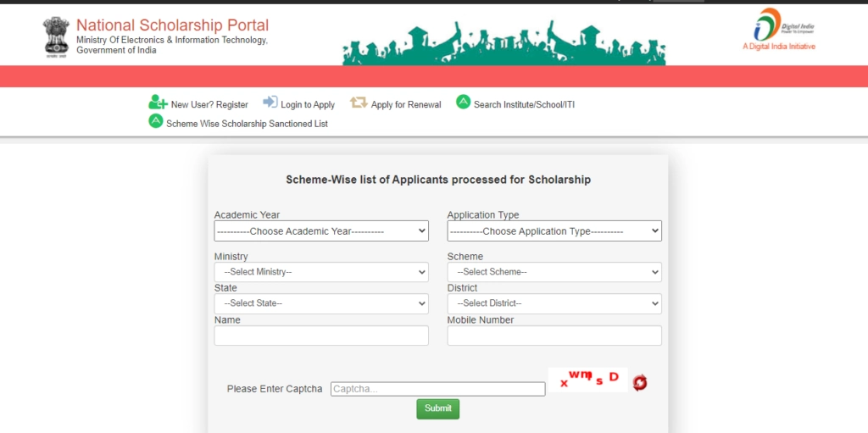The image size is (868, 433).
Task: Click the Apply for Renewal arrows icon
Action: point(359,103)
